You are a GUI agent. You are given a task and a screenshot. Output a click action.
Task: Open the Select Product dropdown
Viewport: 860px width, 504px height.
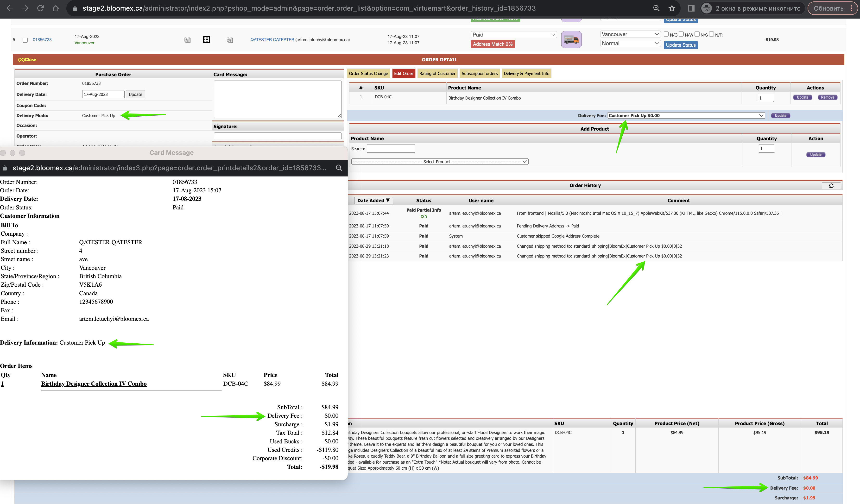tap(440, 162)
